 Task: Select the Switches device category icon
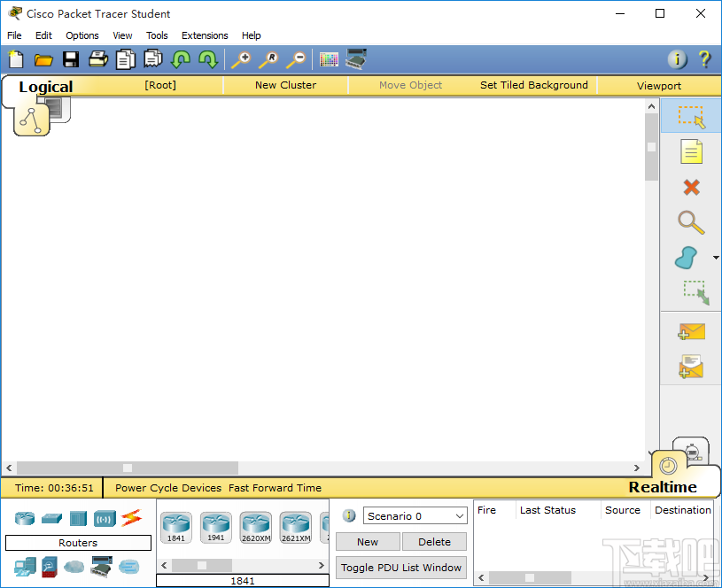click(x=51, y=518)
